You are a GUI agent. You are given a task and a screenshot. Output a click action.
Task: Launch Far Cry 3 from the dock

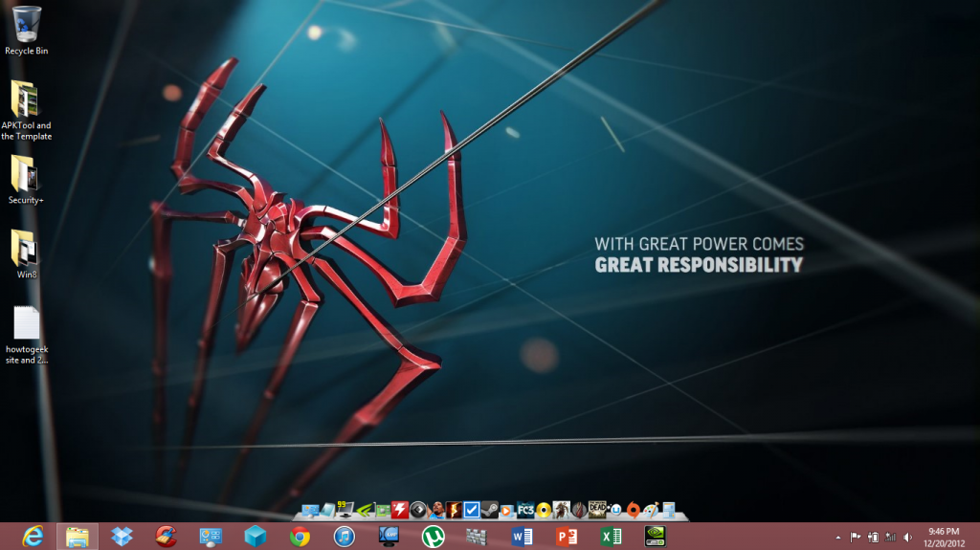coord(525,511)
